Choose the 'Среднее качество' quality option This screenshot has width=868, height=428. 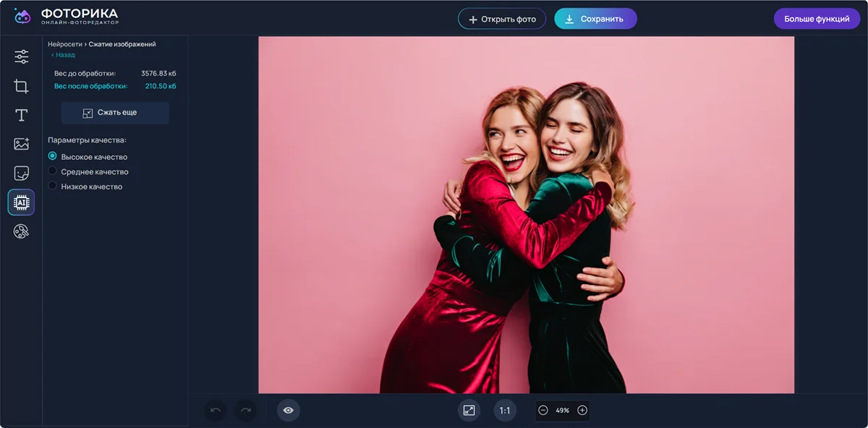click(x=52, y=171)
